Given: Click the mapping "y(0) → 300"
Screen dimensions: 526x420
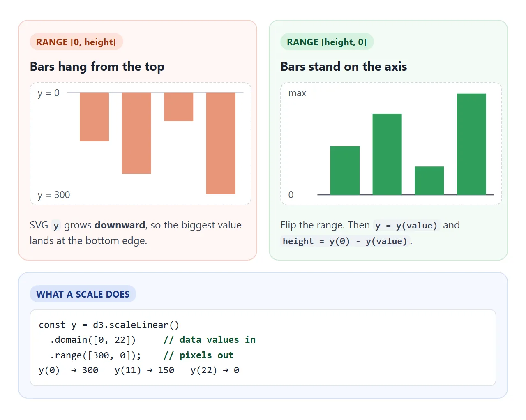Looking at the screenshot, I should tap(69, 370).
